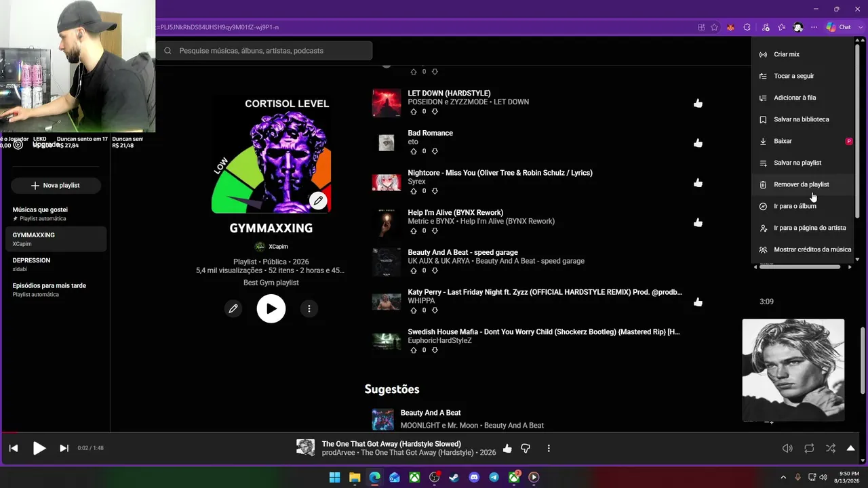Toggle like on Help I'm Alive
The height and width of the screenshot is (488, 868).
click(x=698, y=222)
